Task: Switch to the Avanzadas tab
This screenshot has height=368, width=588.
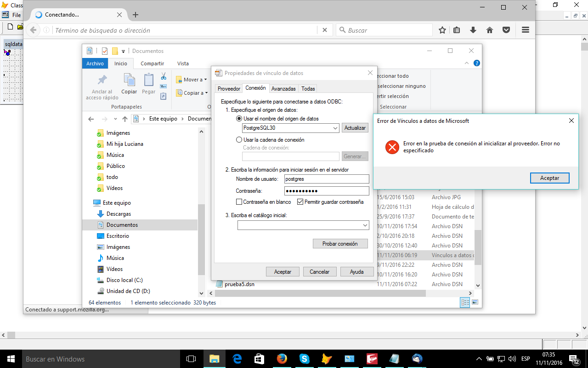Action: click(x=283, y=89)
